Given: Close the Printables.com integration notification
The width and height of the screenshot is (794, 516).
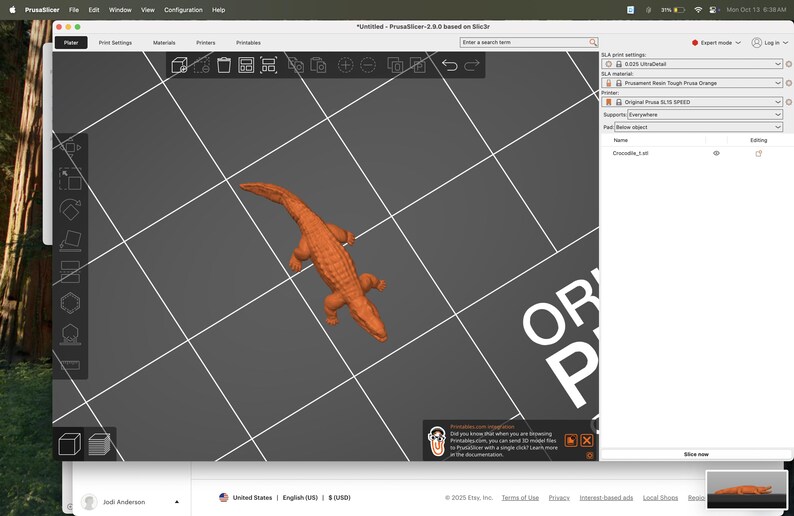Looking at the screenshot, I should tap(587, 441).
